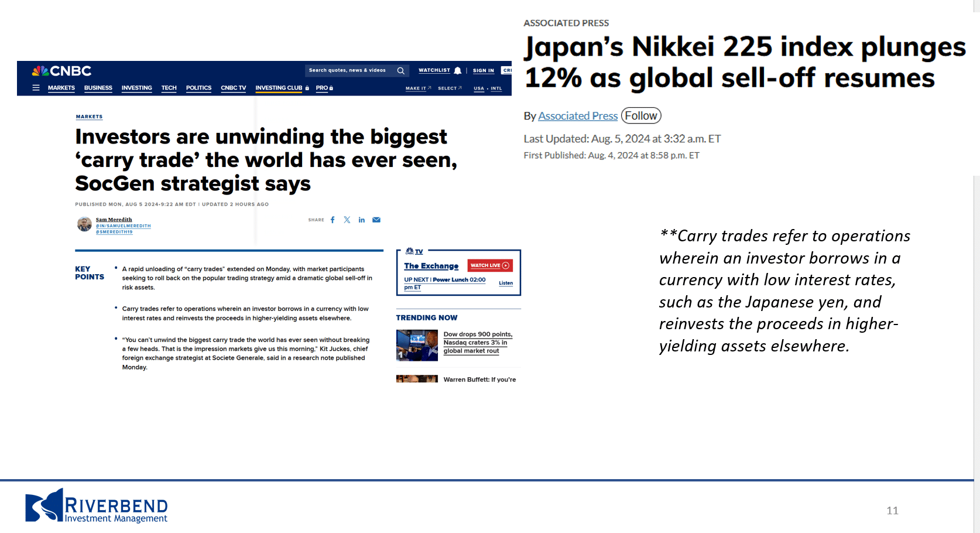
Task: Click the search magnifier icon
Action: pyautogui.click(x=401, y=71)
